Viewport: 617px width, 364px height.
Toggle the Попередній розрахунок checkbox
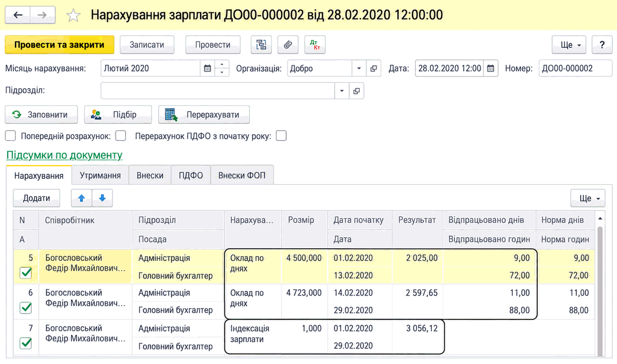tap(121, 136)
